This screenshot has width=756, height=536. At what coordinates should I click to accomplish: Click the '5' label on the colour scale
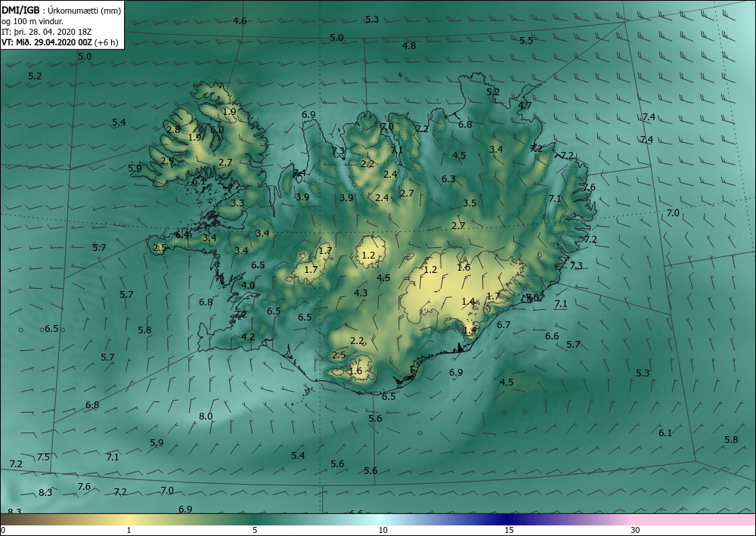click(255, 530)
